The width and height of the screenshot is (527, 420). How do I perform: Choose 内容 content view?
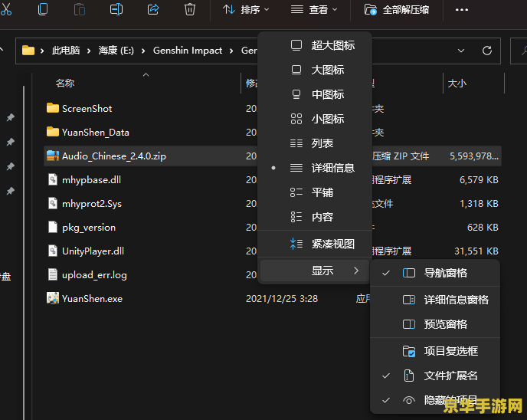click(x=315, y=217)
